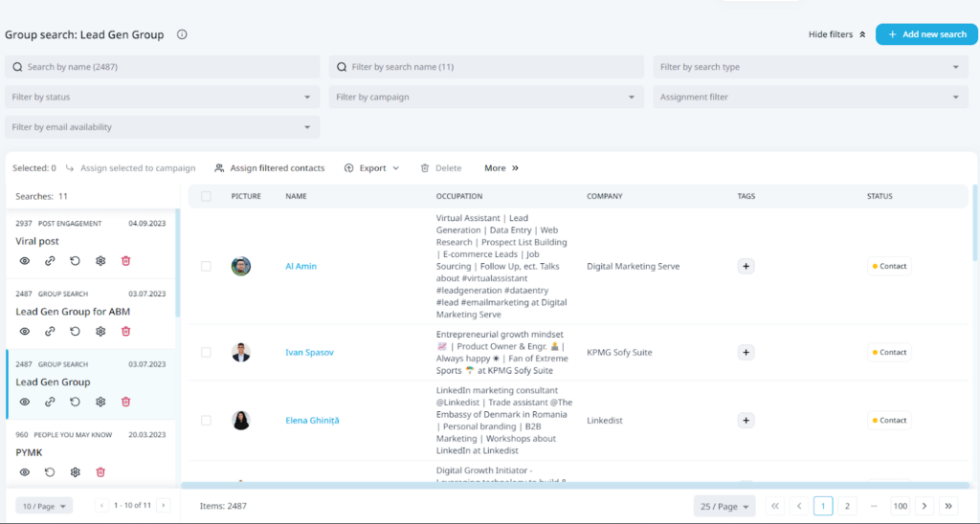View the Lead Gen Group for ABM search with eye icon

[25, 331]
